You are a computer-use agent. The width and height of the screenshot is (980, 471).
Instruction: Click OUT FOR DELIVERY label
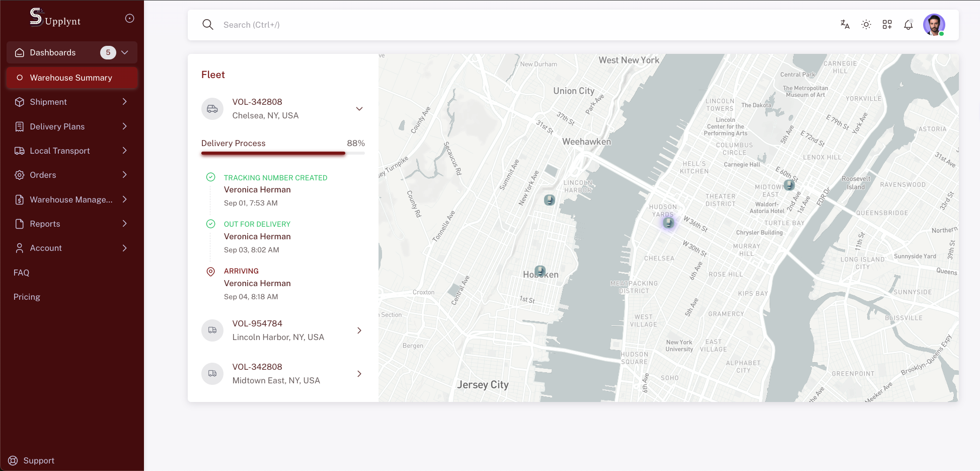tap(257, 224)
